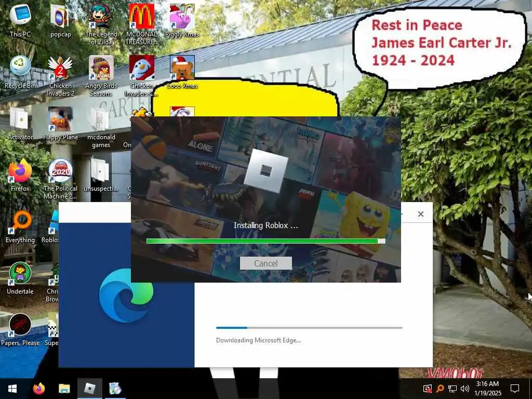Click the Edge download progress bar
The width and height of the screenshot is (532, 399).
click(x=309, y=328)
